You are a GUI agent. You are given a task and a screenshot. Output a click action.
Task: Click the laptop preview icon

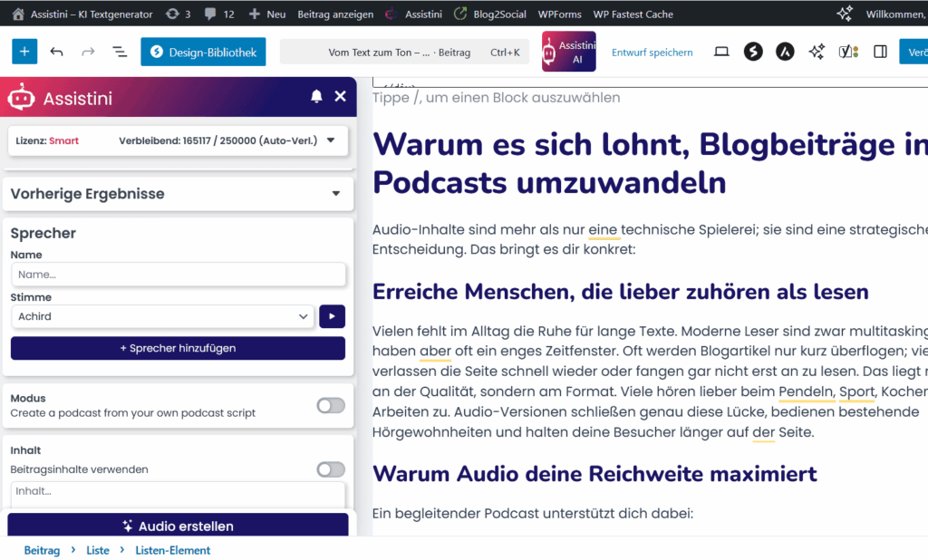(721, 52)
